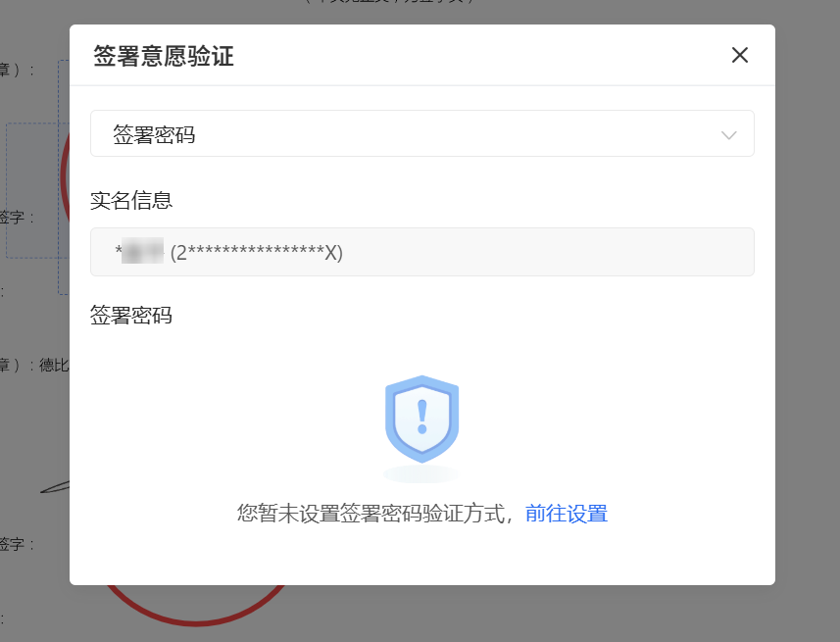Click the exclamation mark inside the shield
The height and width of the screenshot is (642, 840).
422,417
